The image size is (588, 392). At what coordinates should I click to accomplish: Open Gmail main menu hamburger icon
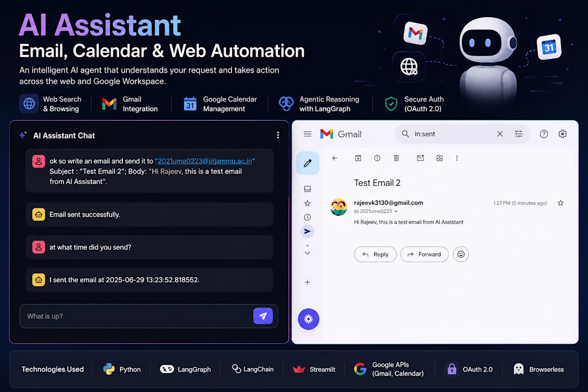coord(307,134)
